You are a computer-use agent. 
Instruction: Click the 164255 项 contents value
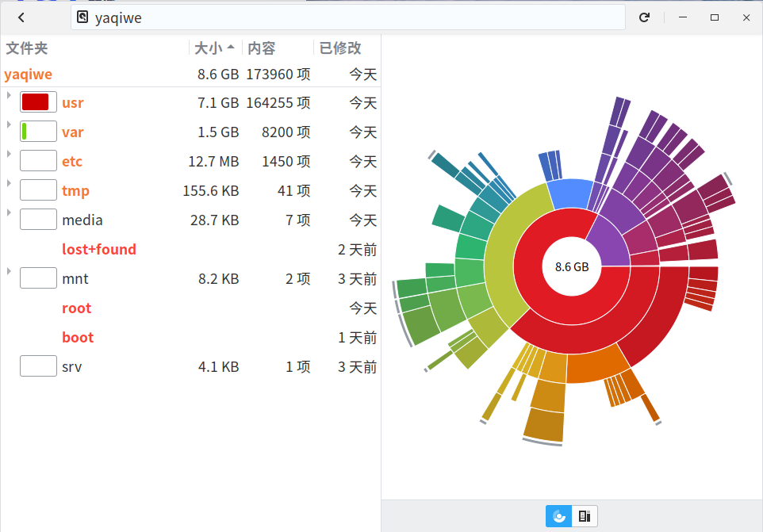click(x=278, y=103)
